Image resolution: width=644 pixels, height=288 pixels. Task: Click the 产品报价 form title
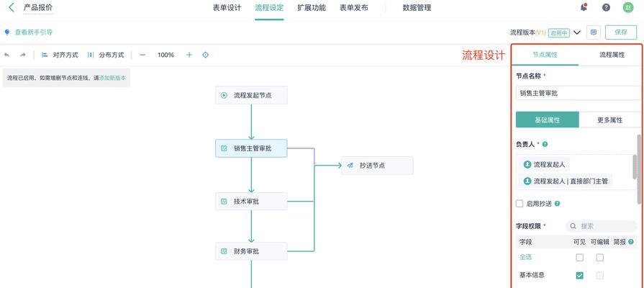[38, 7]
